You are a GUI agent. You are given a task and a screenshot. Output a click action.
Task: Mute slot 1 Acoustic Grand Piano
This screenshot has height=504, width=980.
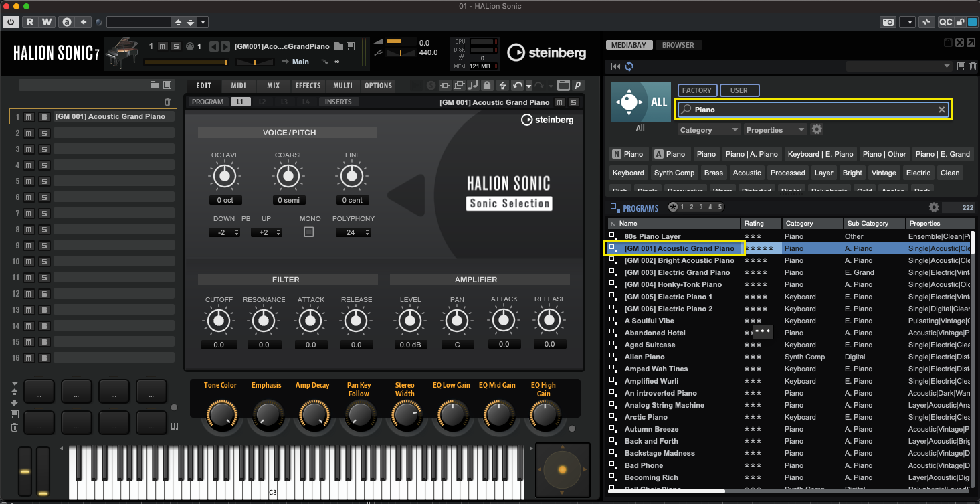coord(29,117)
